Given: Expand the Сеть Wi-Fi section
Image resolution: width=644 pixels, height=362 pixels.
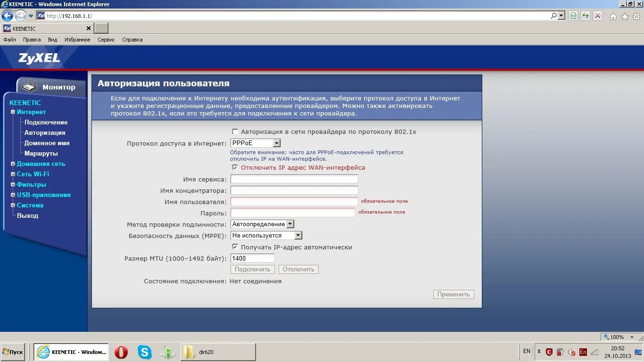Looking at the screenshot, I should (x=13, y=174).
